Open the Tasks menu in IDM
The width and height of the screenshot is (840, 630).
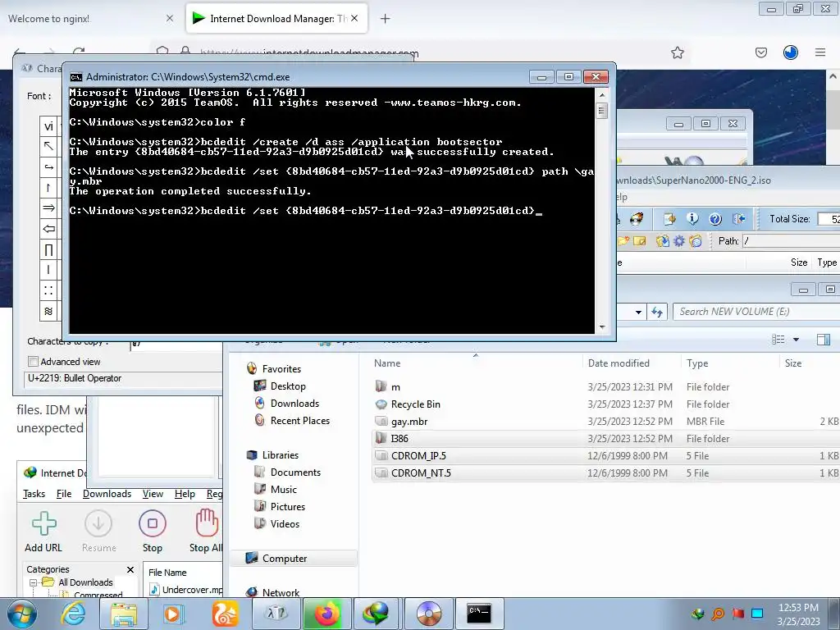click(34, 494)
